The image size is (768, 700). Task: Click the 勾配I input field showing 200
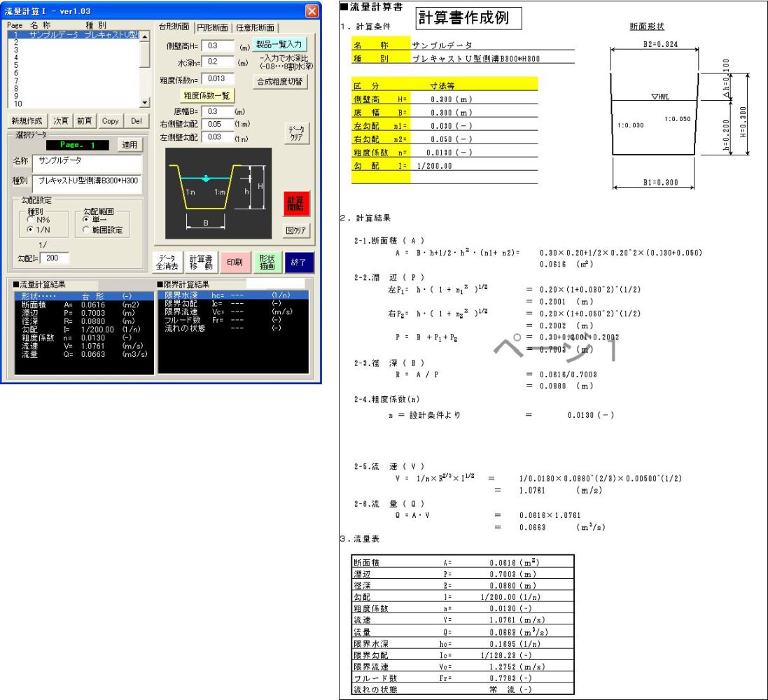click(x=55, y=258)
